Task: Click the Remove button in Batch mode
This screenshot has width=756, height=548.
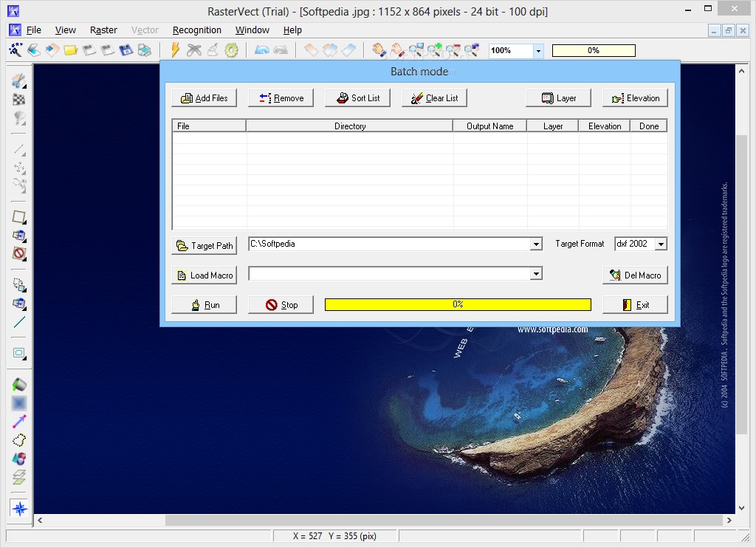Action: point(281,98)
